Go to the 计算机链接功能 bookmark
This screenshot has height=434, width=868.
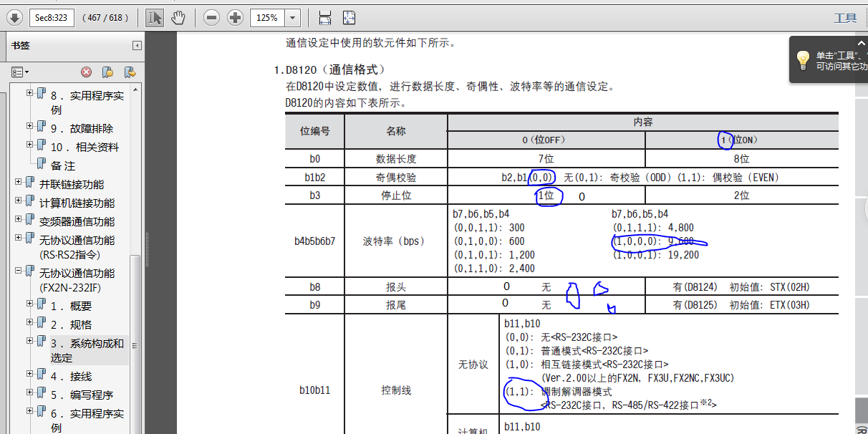[77, 203]
